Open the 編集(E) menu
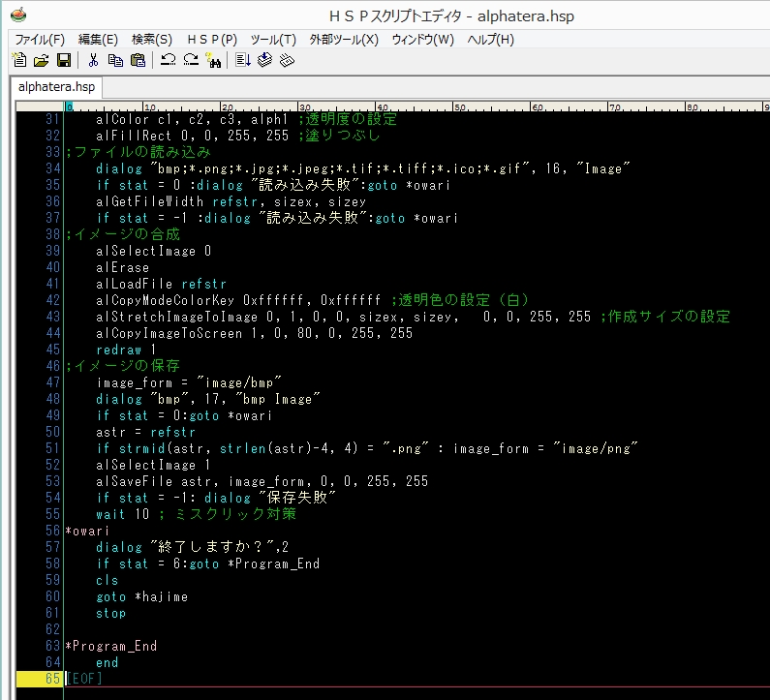 [98, 40]
